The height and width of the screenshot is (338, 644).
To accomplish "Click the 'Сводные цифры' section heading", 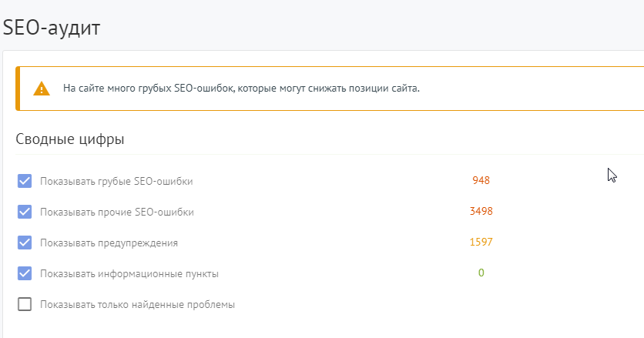I will point(70,139).
